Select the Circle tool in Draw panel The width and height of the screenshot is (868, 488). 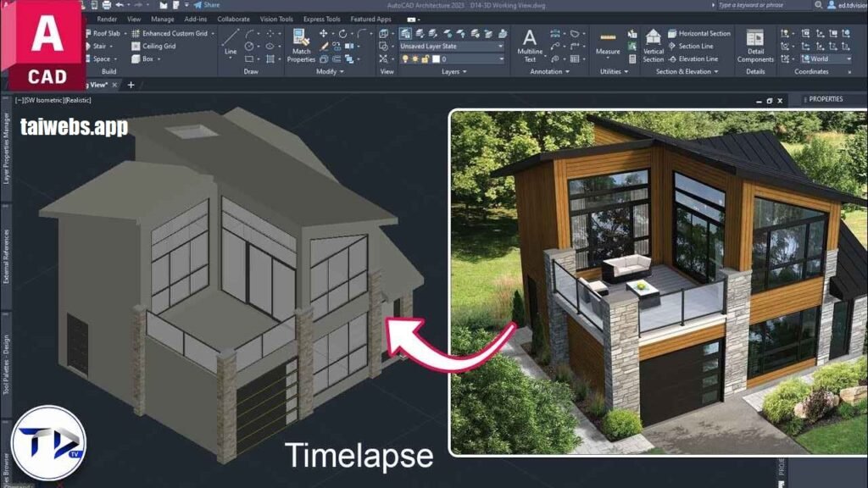click(x=250, y=47)
